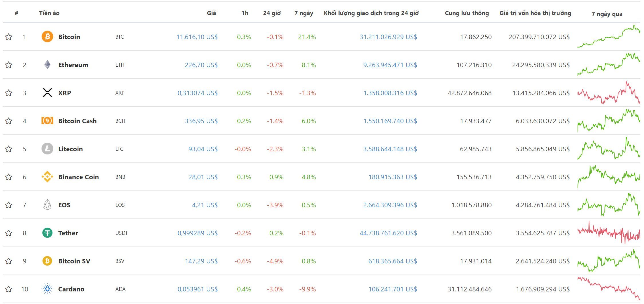Sort by the Giá column header
The image size is (644, 304).
(211, 13)
